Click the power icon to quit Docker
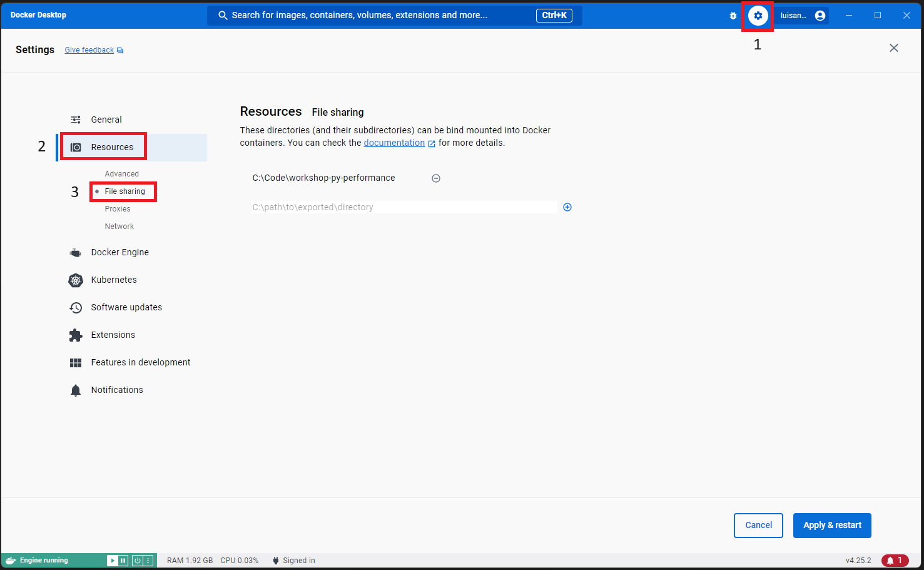Image resolution: width=924 pixels, height=570 pixels. 138,561
